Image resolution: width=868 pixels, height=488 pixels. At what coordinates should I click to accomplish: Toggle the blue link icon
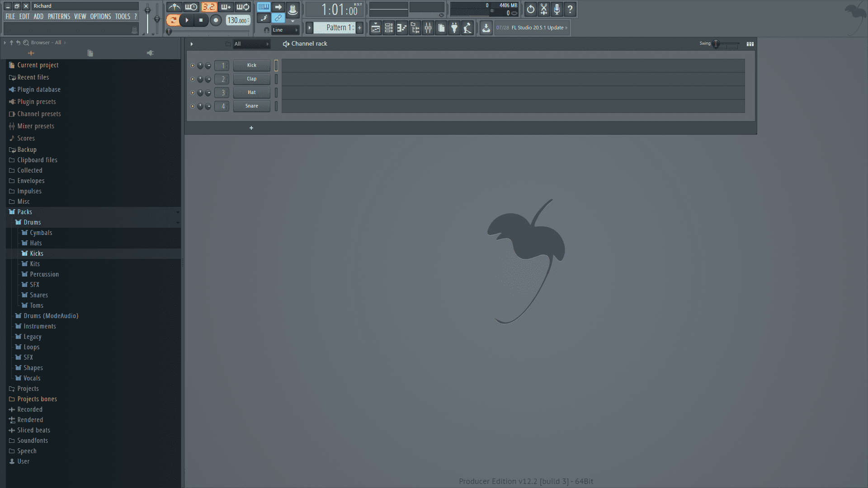278,18
